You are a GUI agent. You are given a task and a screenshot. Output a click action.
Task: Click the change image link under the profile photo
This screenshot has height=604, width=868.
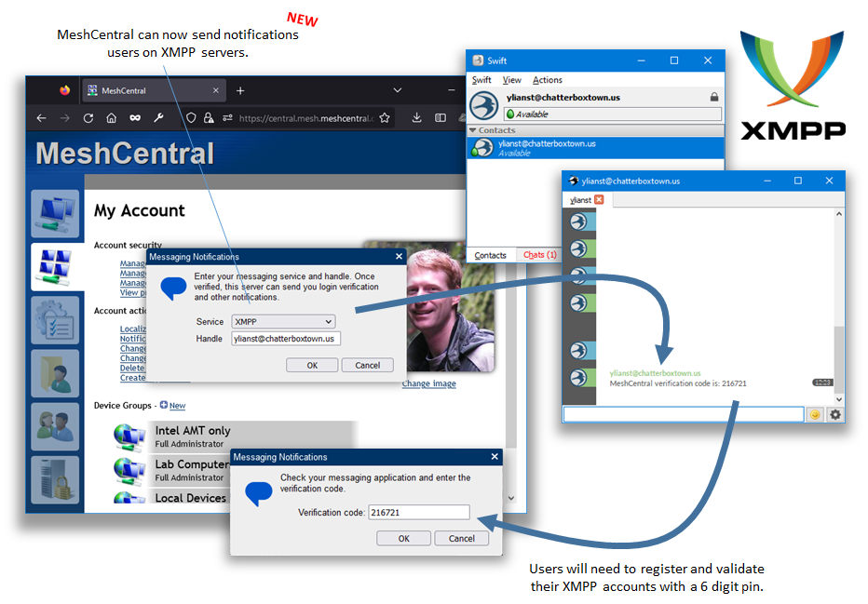(428, 383)
